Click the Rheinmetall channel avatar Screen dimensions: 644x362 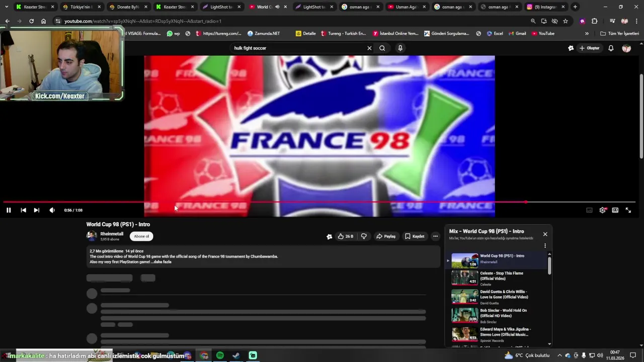[x=92, y=236]
